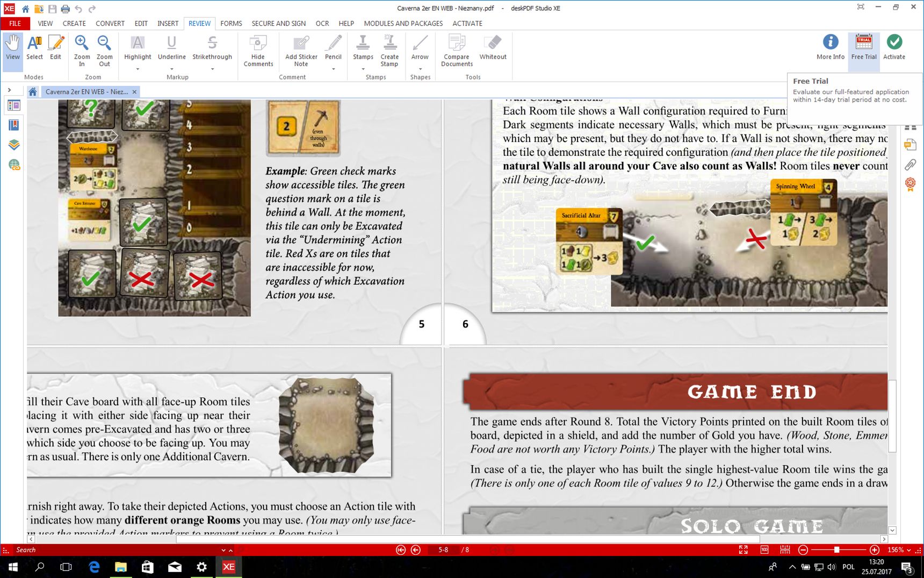
Task: Switch to the VIEW ribbon tab
Action: pyautogui.click(x=45, y=23)
